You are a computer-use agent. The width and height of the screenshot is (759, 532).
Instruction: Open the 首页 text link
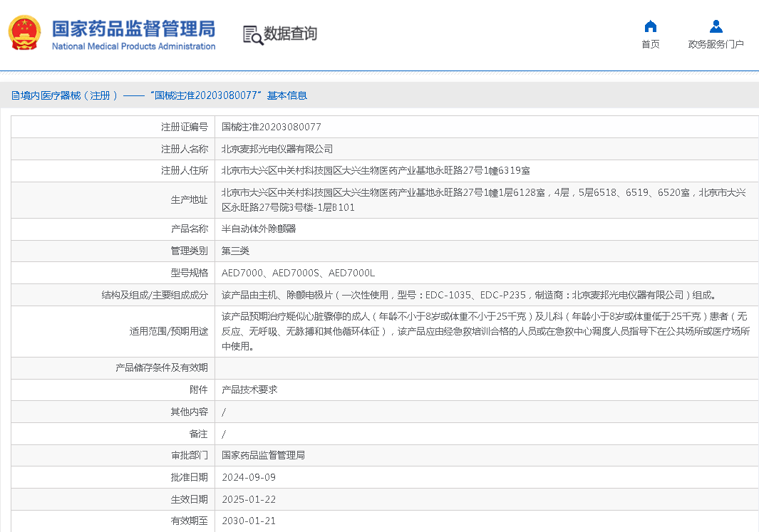[x=650, y=44]
